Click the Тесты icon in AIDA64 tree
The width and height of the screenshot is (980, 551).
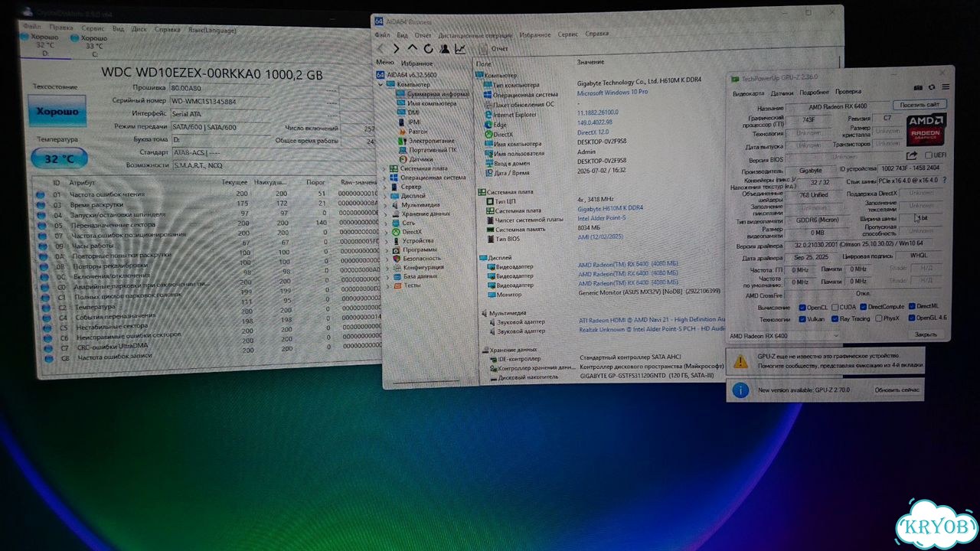(x=397, y=285)
